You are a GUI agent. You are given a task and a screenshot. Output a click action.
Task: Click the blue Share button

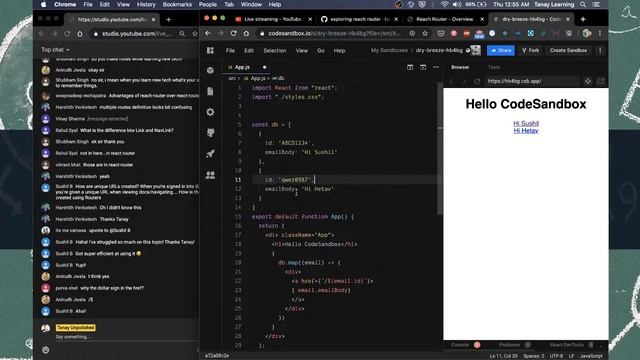tap(501, 51)
